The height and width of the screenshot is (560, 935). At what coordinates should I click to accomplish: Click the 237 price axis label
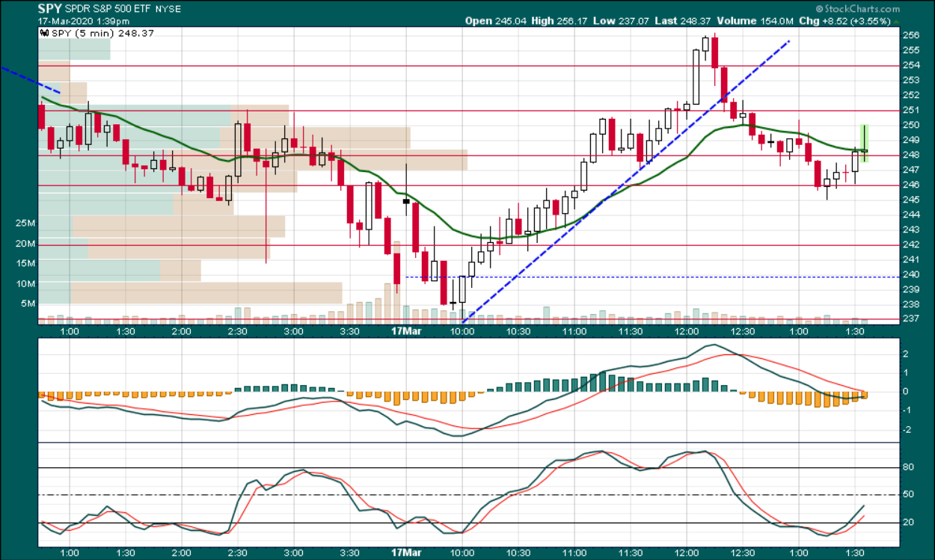point(912,319)
